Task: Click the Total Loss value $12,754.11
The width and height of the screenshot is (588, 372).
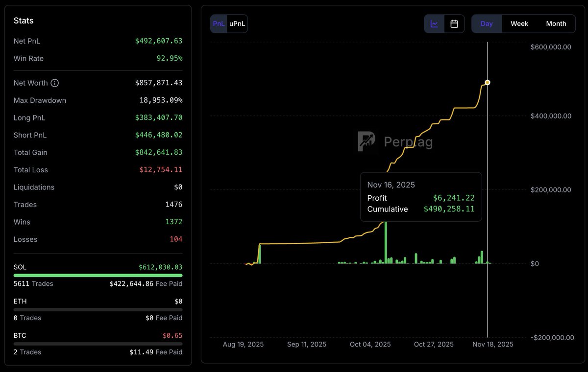Action: click(x=161, y=170)
